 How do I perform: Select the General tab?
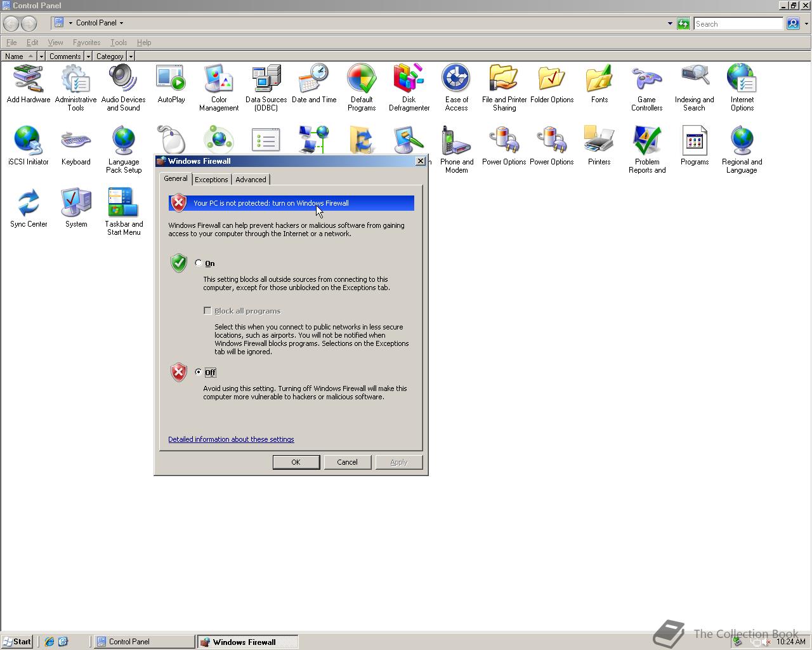[x=176, y=178]
